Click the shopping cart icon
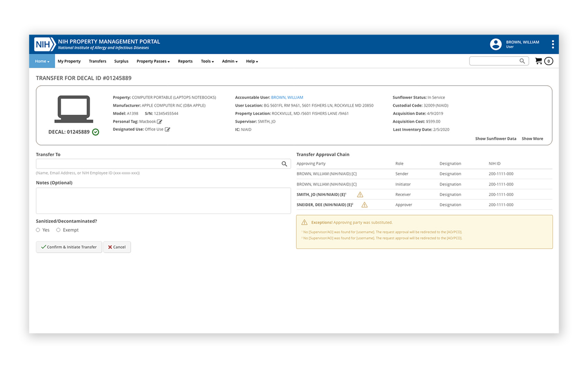 click(539, 61)
